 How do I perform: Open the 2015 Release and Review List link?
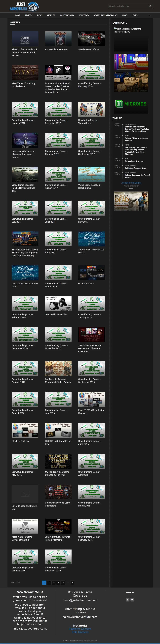(25, 507)
